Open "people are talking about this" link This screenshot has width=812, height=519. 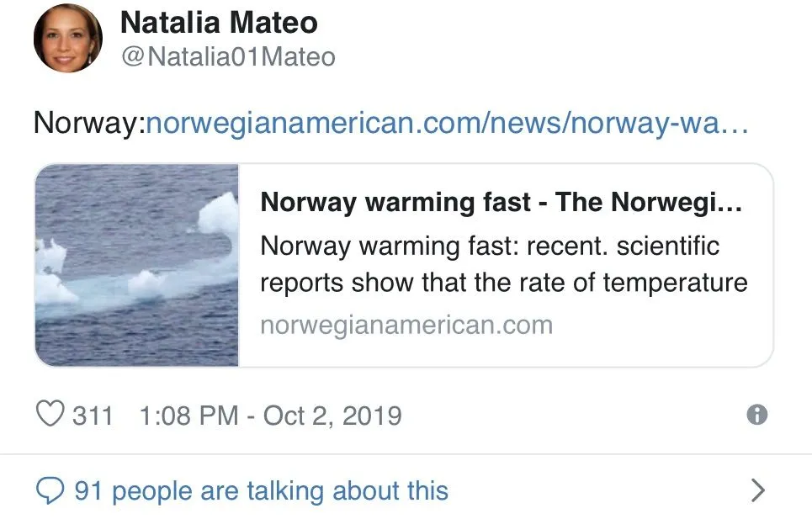coord(279,490)
